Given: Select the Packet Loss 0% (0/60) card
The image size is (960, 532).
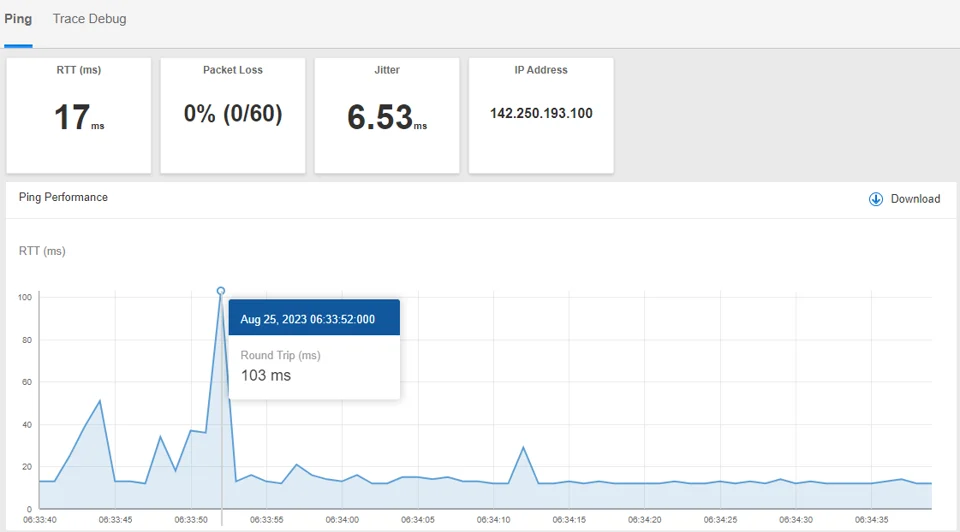Looking at the screenshot, I should (x=233, y=116).
